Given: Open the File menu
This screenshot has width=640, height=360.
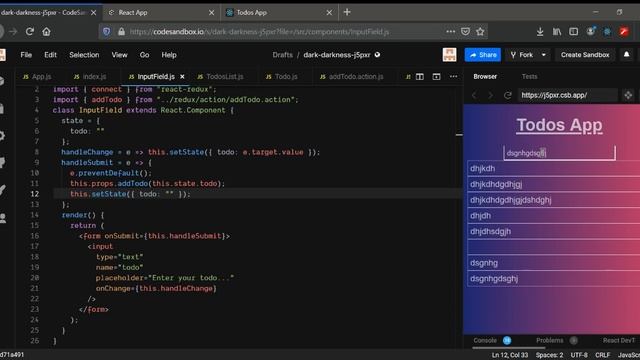Looking at the screenshot, I should pyautogui.click(x=26, y=55).
